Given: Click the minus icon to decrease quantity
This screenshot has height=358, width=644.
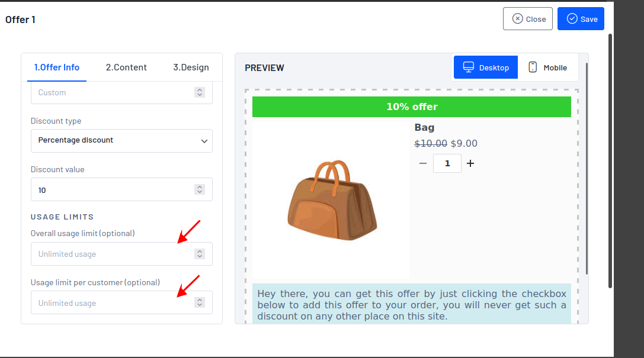Looking at the screenshot, I should click(x=423, y=163).
